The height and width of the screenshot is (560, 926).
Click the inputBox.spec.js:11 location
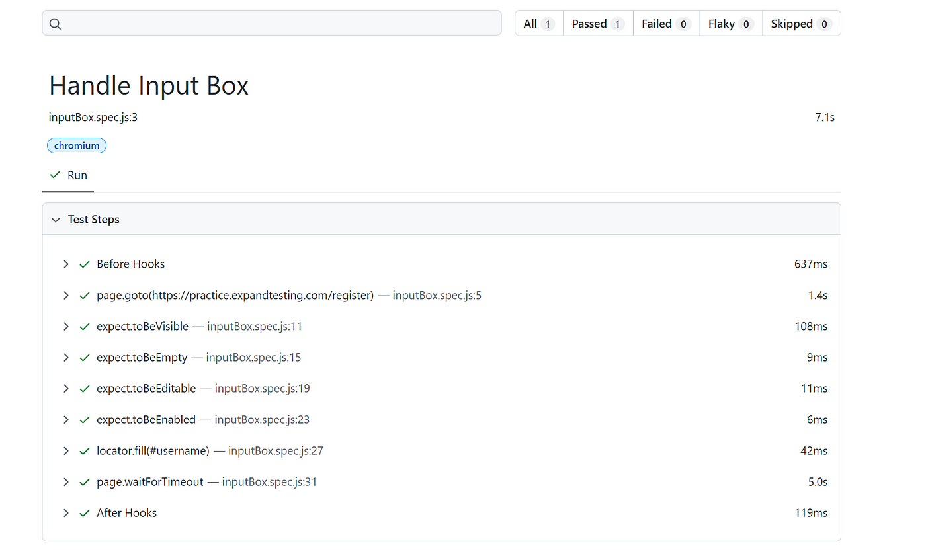(255, 327)
